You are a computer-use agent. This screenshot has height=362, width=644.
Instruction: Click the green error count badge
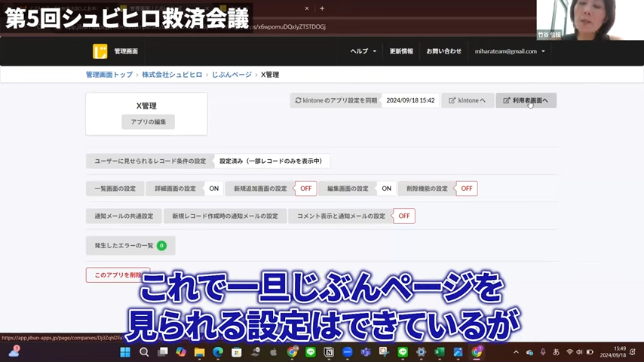(x=162, y=246)
